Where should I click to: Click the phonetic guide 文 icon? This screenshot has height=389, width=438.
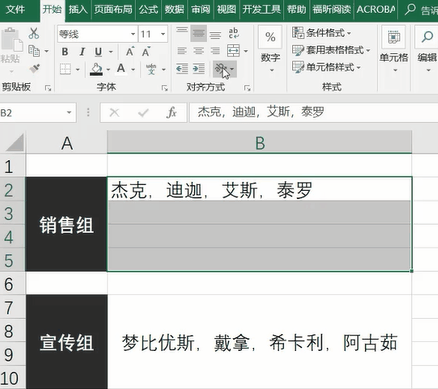coord(151,69)
